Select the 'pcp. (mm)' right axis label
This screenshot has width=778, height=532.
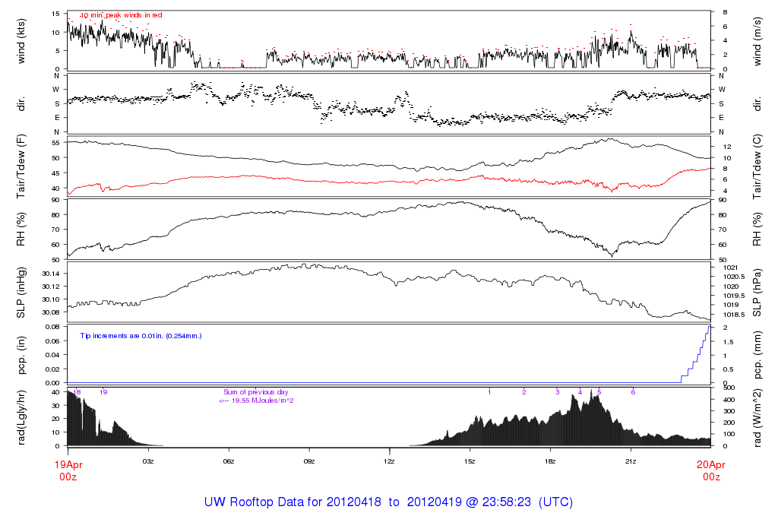pos(757,354)
